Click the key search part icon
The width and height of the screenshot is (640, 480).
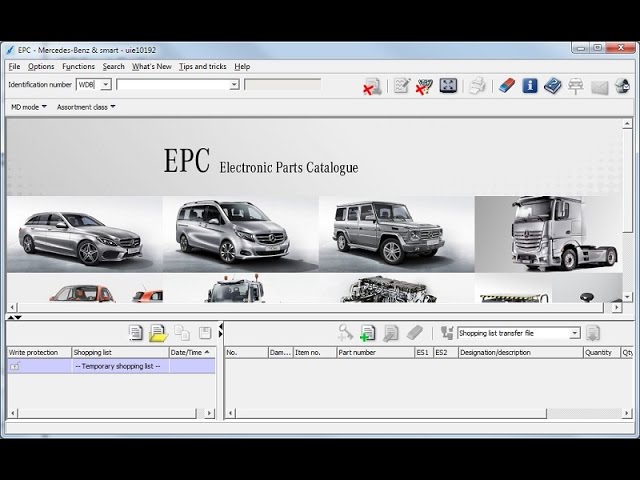345,332
